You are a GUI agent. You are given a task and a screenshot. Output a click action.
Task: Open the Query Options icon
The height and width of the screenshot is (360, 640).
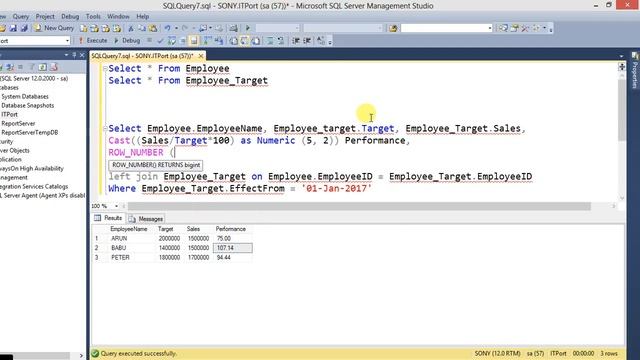coord(183,40)
